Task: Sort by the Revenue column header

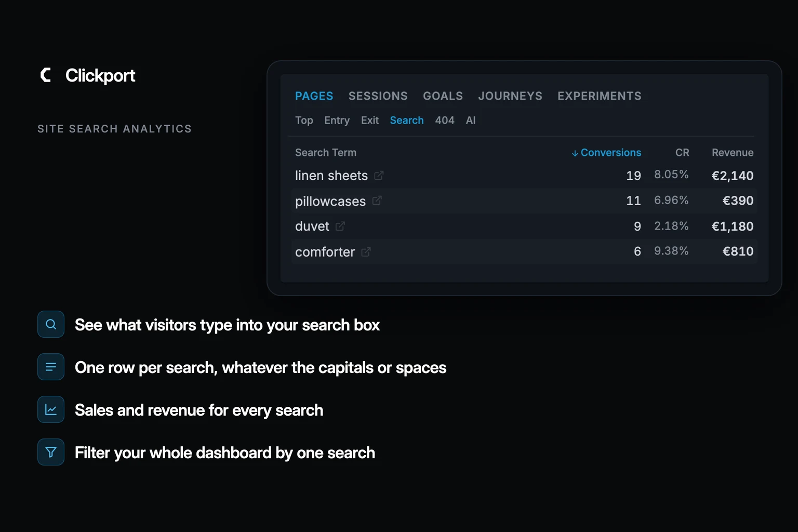Action: coord(733,153)
